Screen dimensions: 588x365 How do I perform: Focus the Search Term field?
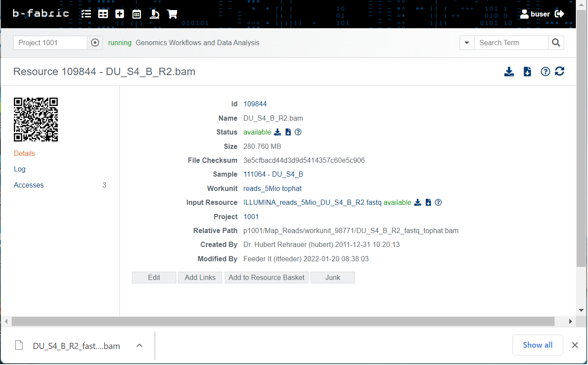tap(511, 43)
